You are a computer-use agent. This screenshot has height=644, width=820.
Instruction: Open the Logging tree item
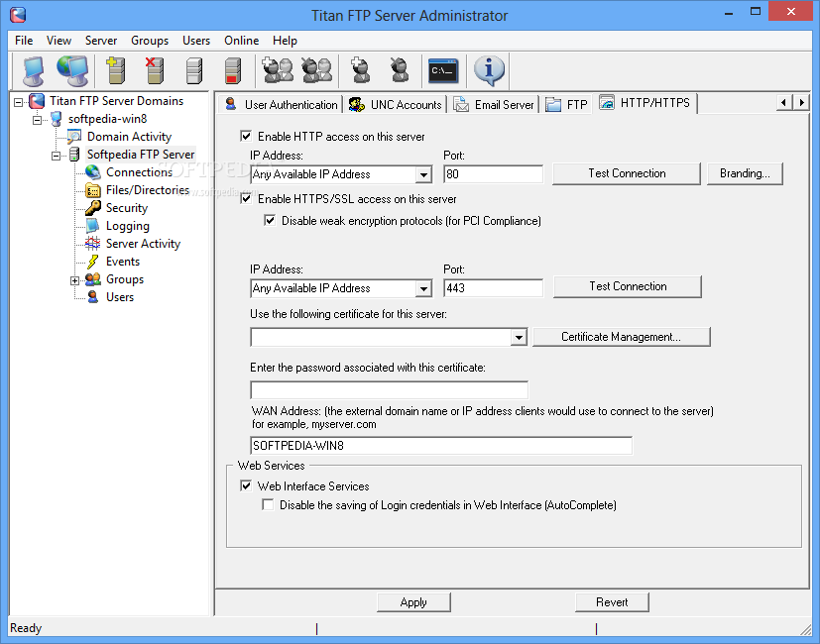(128, 226)
